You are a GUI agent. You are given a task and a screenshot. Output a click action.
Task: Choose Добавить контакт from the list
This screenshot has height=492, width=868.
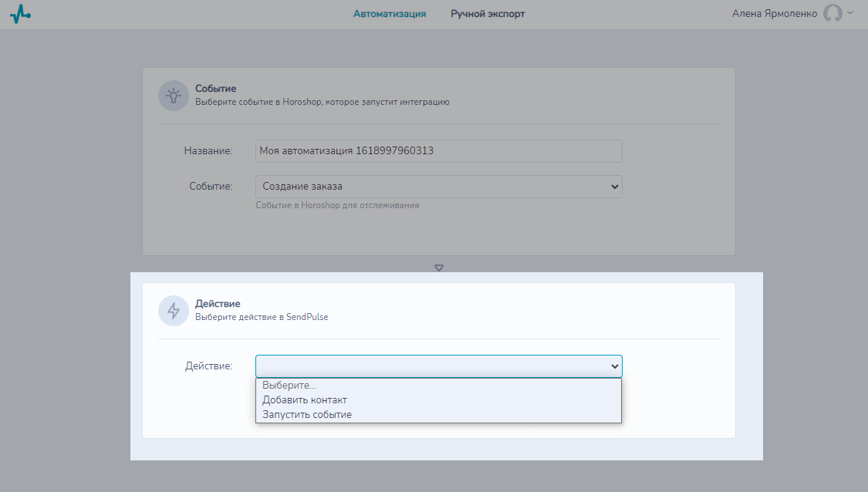[438, 399]
